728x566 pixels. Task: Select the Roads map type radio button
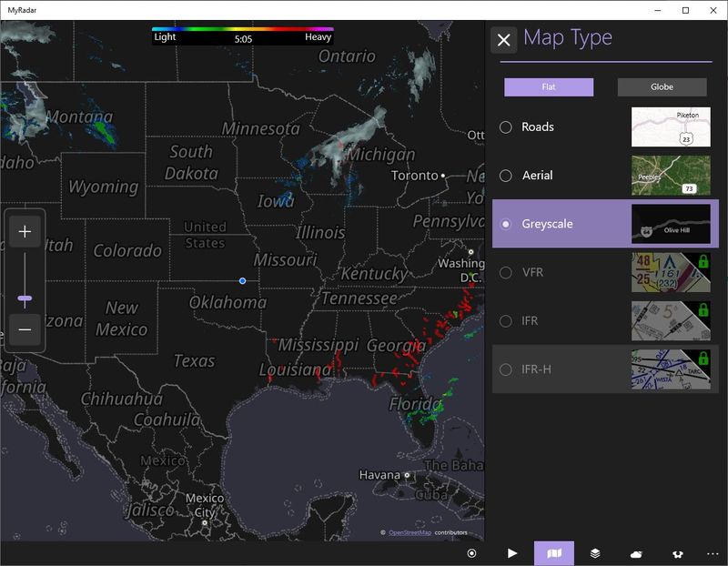507,126
